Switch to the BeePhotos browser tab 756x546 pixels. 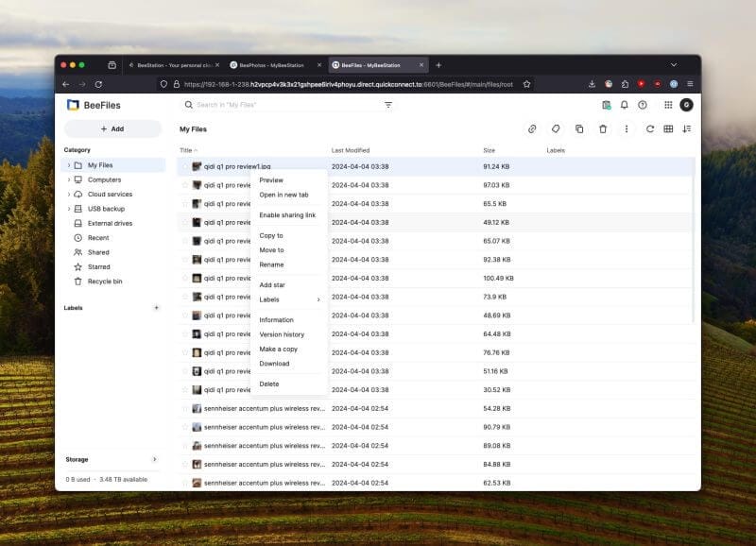point(269,64)
